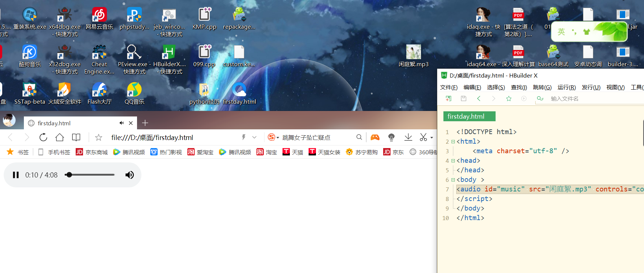Click HBuilder forward navigation arrow
This screenshot has height=273, width=644.
coord(494,98)
